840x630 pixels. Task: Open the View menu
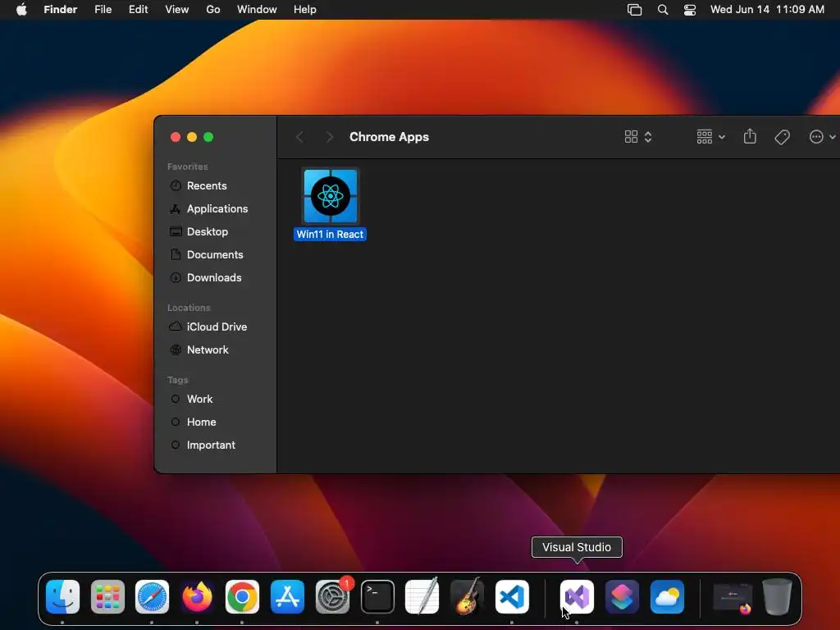point(177,10)
